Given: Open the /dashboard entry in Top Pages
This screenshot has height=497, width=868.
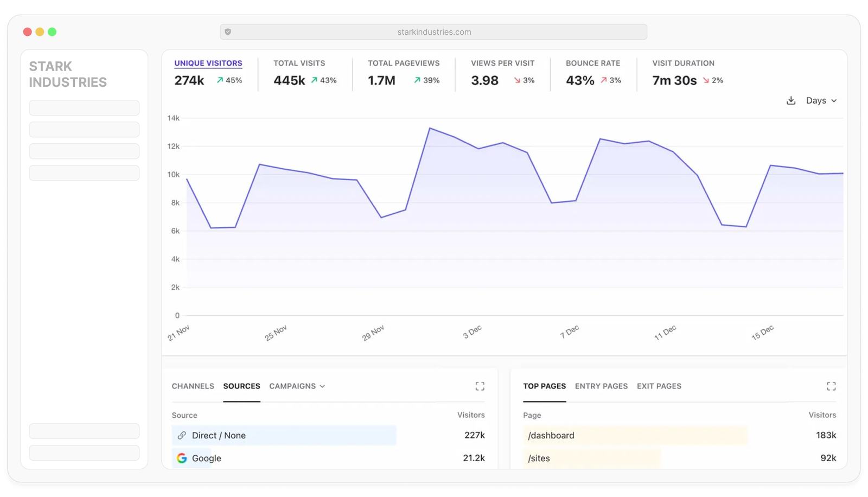Looking at the screenshot, I should point(551,435).
